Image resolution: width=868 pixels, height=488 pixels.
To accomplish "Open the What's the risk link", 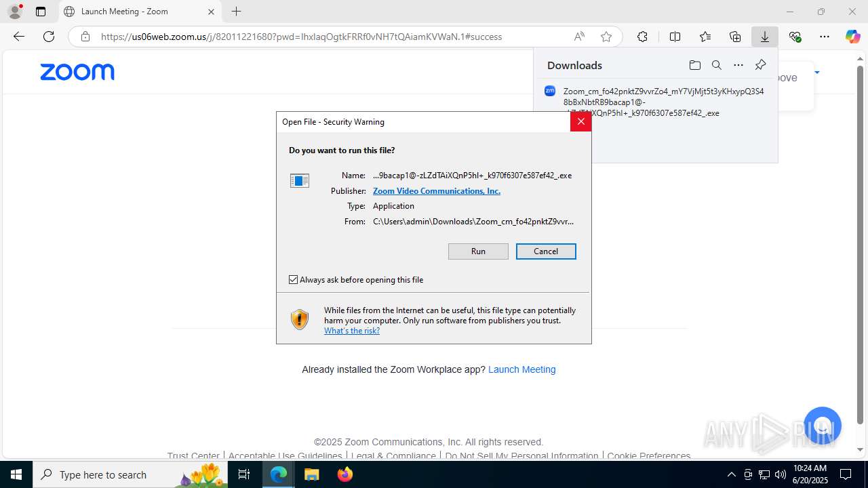I will coord(352,331).
